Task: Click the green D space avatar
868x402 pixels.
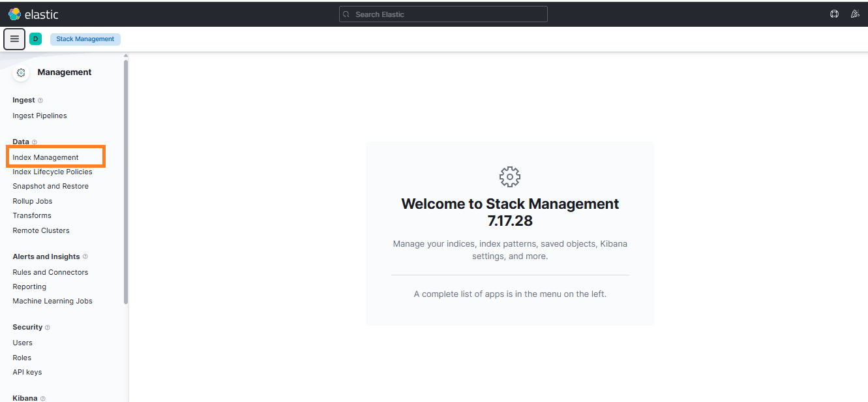Action: 35,39
